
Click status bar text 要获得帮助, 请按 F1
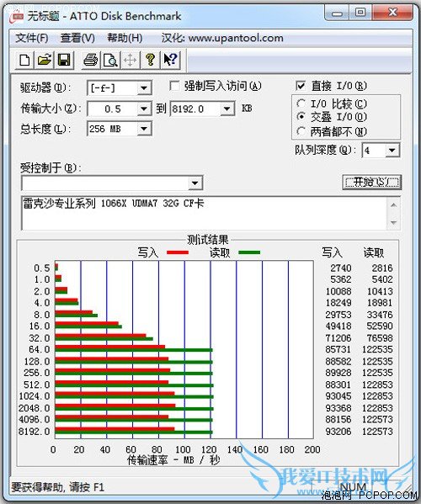58,487
